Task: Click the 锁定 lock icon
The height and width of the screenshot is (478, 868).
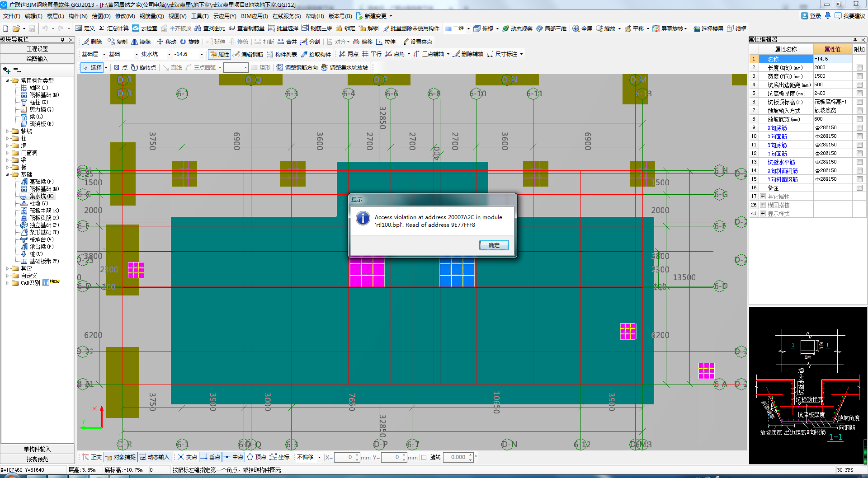Action: click(339, 28)
